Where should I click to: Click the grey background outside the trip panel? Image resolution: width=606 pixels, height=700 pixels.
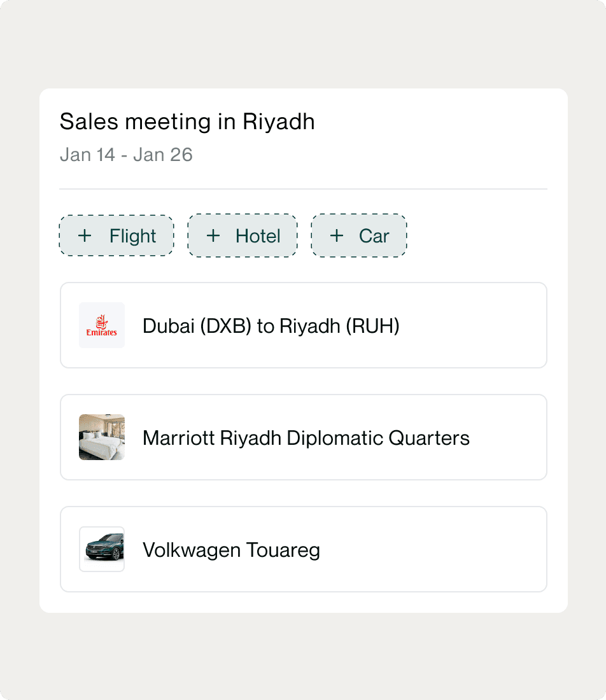click(x=303, y=656)
